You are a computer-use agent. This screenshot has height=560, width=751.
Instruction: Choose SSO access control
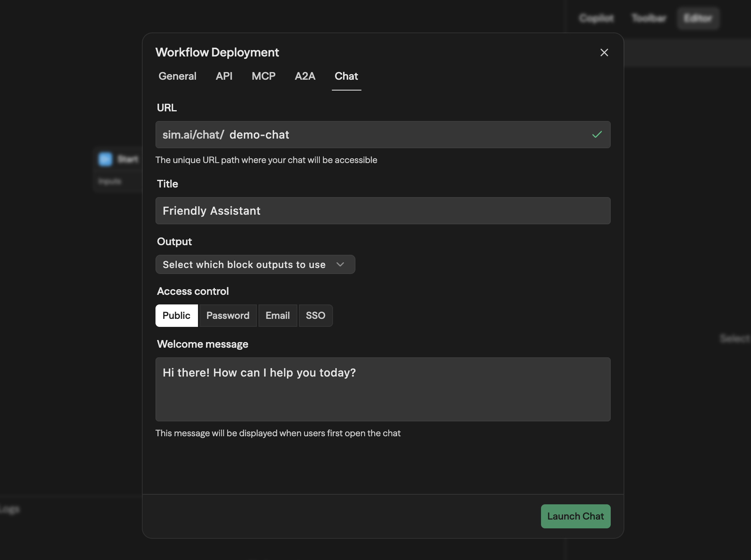(315, 315)
